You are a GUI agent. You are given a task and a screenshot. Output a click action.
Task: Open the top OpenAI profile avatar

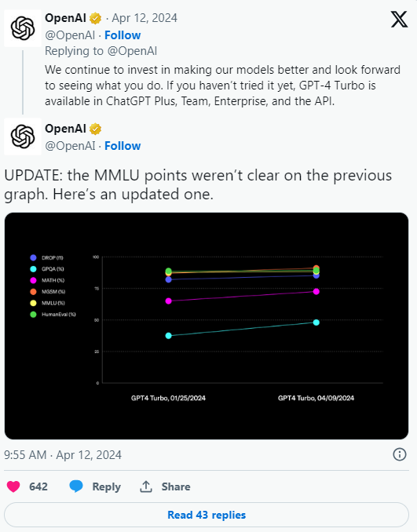coord(23,28)
